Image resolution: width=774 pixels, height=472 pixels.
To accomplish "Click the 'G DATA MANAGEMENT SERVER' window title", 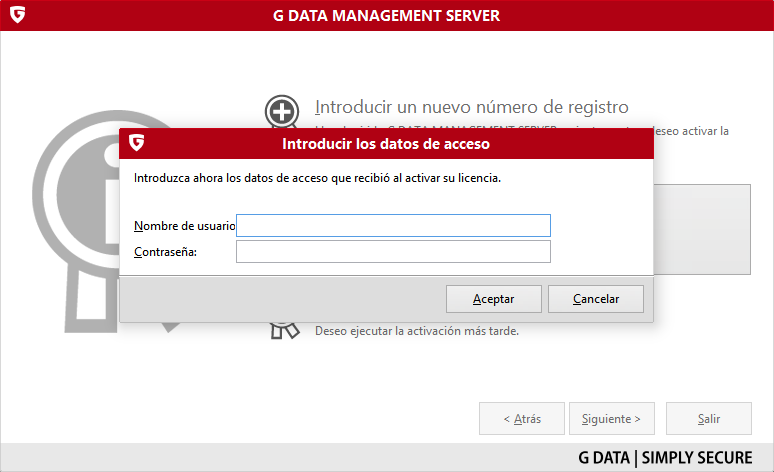I will (x=386, y=15).
